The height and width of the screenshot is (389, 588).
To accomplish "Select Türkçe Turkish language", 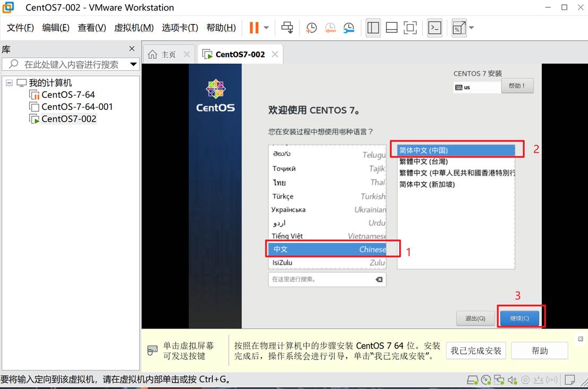I will coord(327,196).
